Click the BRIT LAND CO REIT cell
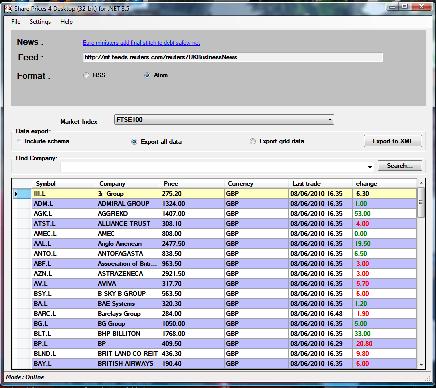Image resolution: width=436 pixels, height=388 pixels. [128, 354]
